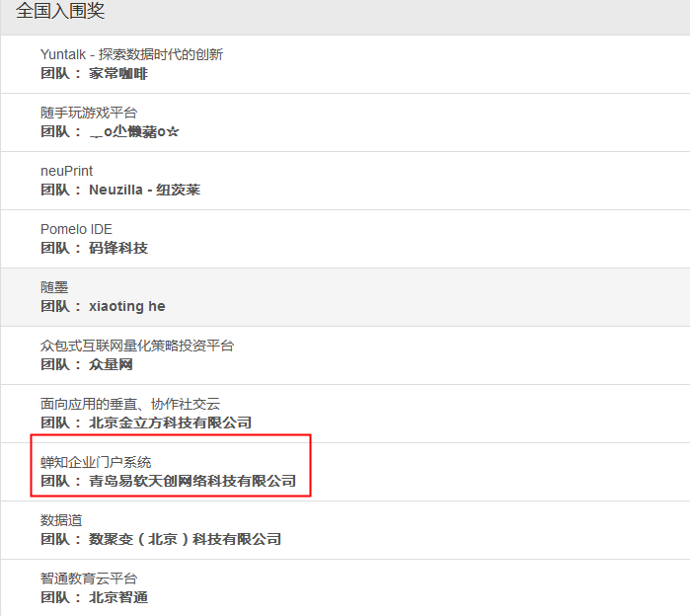The height and width of the screenshot is (616, 690).
Task: Click team 青岛易软天创网络科技有限公司
Action: 192,482
